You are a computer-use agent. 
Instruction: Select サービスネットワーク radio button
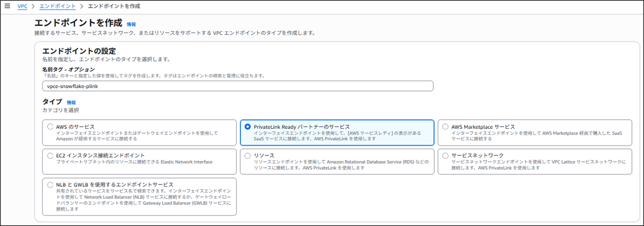[445, 156]
